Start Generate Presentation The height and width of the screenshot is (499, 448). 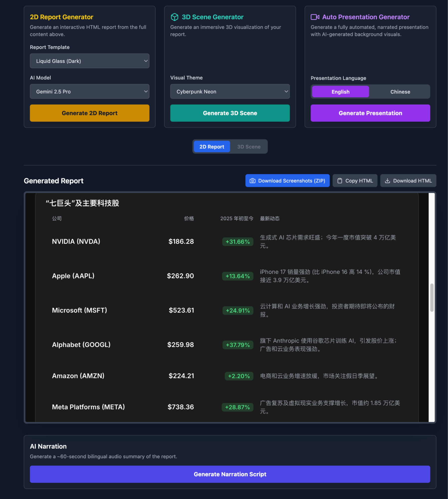pos(370,113)
